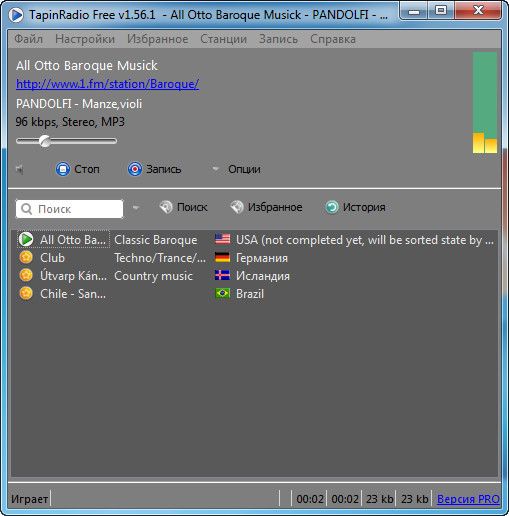Start recording with the Запись button
509x516 pixels.
point(154,169)
